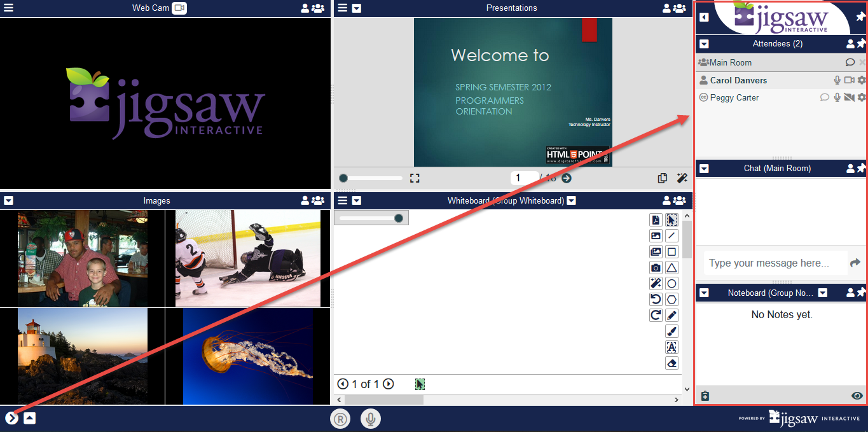Open the Web Cam panel hamburger menu
This screenshot has width=868, height=432.
[8, 8]
